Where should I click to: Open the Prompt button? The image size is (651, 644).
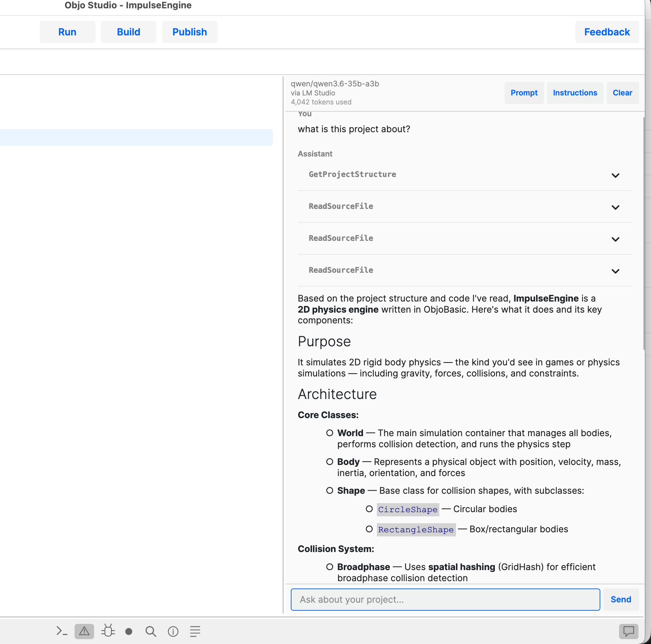pos(524,93)
